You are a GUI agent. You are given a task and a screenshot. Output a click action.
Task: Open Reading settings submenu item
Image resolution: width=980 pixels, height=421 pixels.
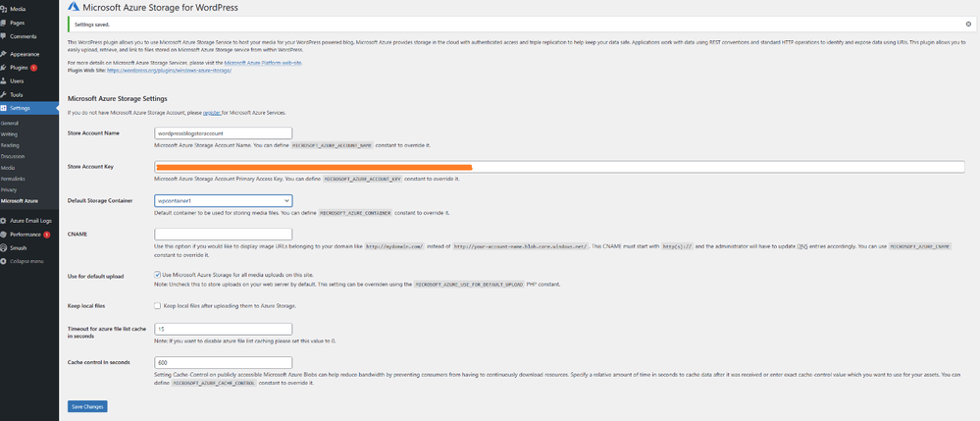(x=10, y=145)
